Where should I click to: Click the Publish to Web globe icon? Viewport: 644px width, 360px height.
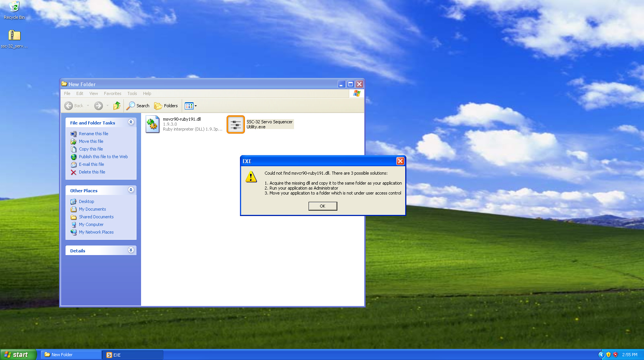[74, 157]
